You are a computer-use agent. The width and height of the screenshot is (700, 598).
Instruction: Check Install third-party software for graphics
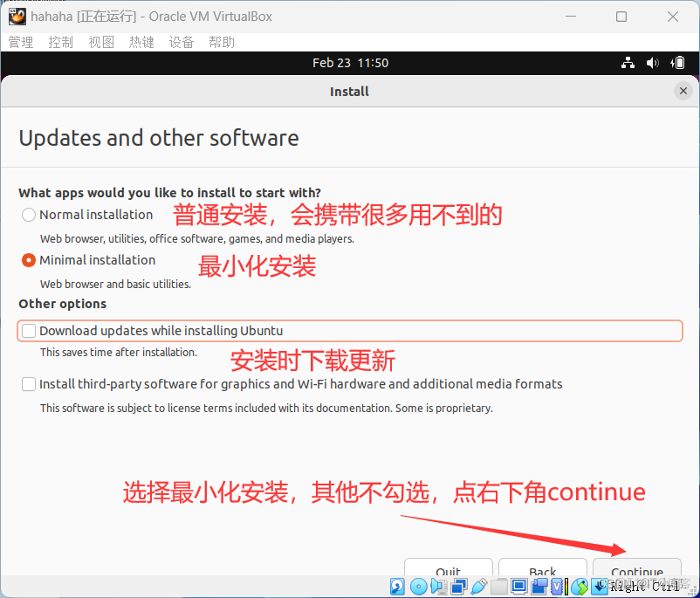(x=29, y=384)
